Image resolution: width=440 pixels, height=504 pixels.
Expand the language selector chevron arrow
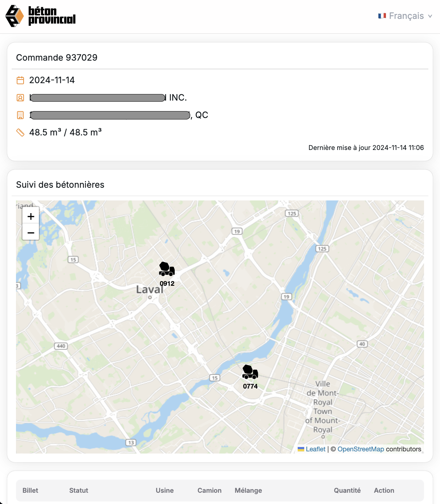pos(430,16)
